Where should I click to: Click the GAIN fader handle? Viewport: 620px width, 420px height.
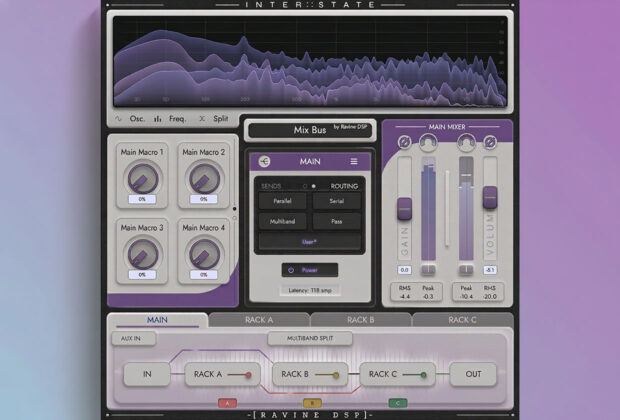click(404, 208)
